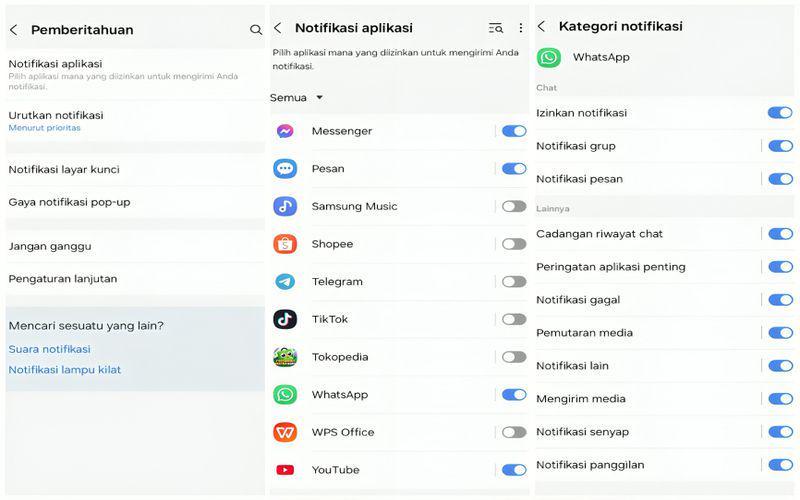Enable Samsung Music notifications
800x500 pixels.
[514, 207]
